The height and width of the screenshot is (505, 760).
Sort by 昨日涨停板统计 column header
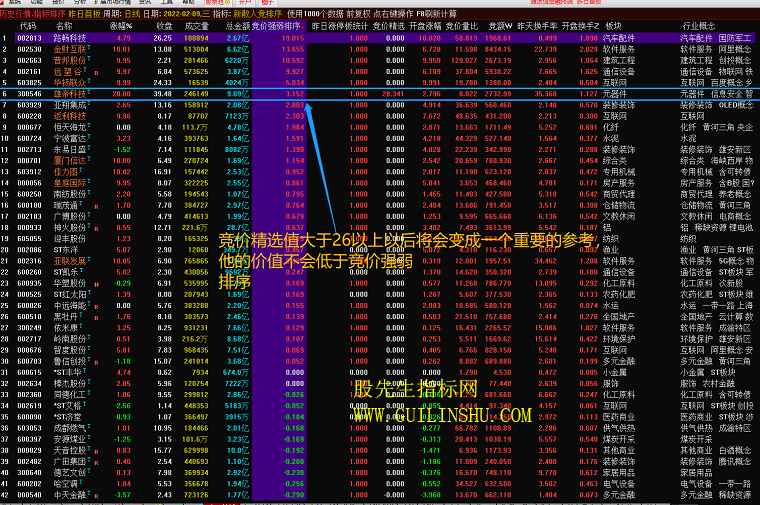[339, 26]
